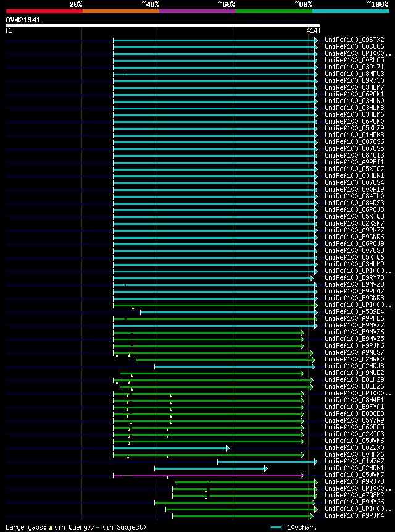Select label UniRef100_A9NUS7
This screenshot has height=532, width=395.
pos(354,352)
